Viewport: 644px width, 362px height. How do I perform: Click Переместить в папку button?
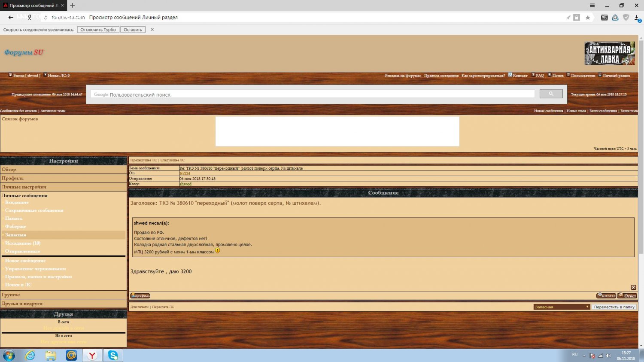[614, 307]
